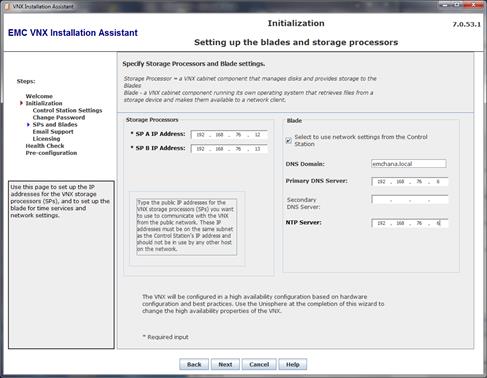
Task: Click the NTP Server address field
Action: tap(410, 223)
